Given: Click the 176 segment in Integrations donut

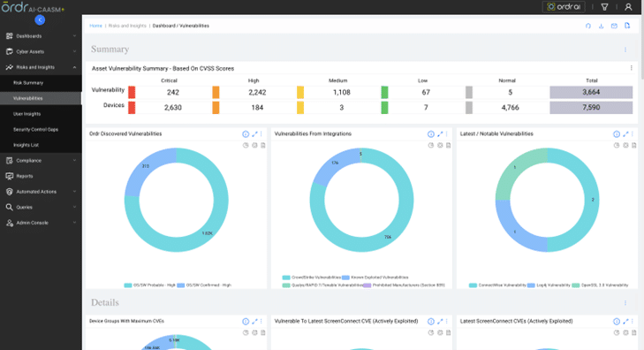Looking at the screenshot, I should (x=335, y=164).
